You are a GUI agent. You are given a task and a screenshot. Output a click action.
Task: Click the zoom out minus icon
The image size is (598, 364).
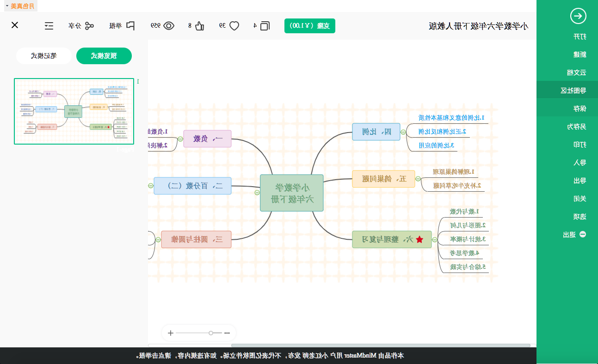[x=227, y=333]
